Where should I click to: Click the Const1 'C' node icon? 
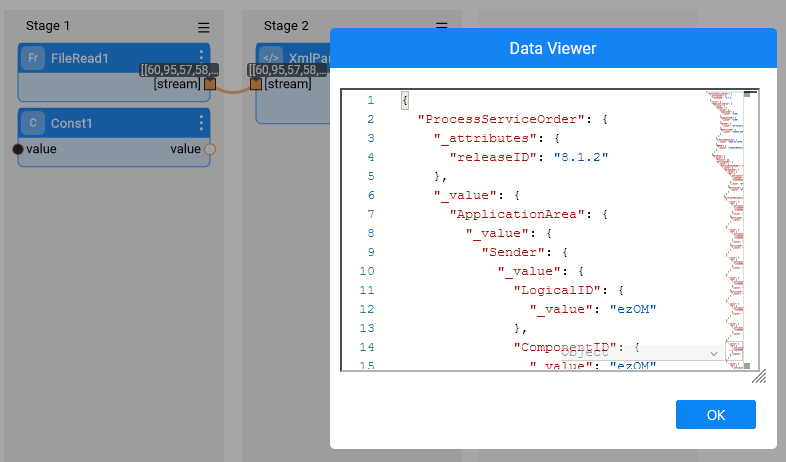(33, 124)
